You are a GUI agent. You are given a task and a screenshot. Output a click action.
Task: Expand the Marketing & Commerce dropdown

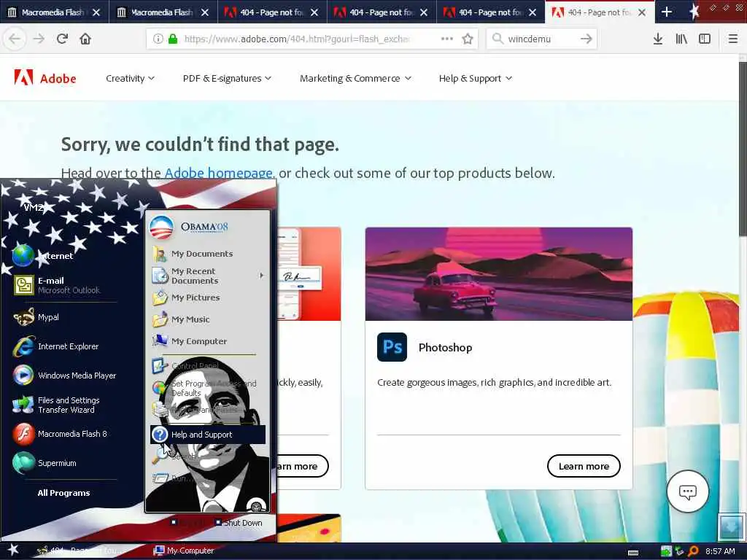tap(355, 78)
